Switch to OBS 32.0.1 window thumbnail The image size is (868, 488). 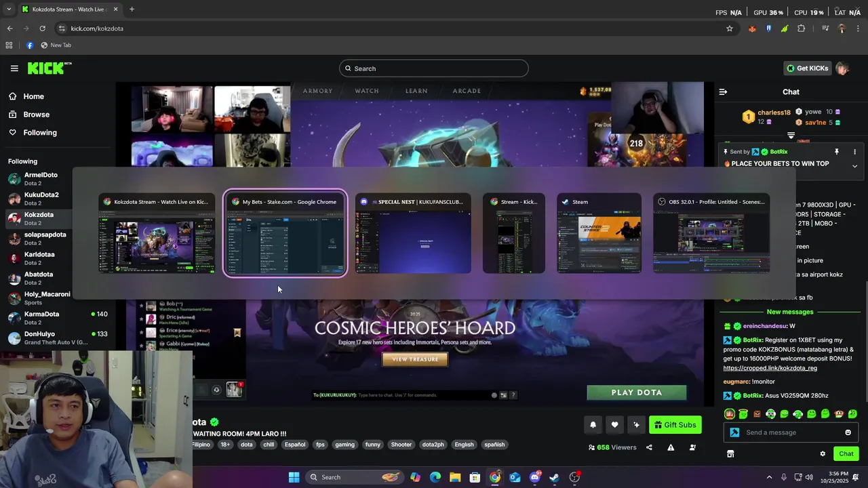[x=711, y=234]
